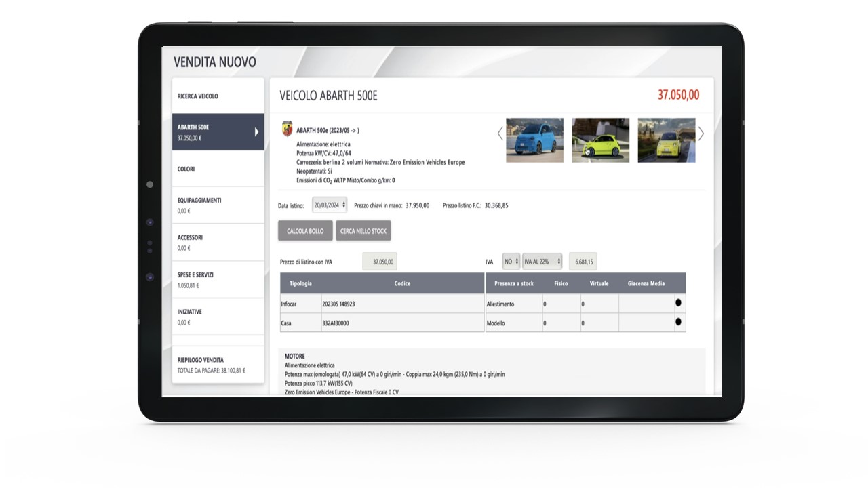This screenshot has width=868, height=488.
Task: Open the Colori sidebar section
Action: click(x=218, y=169)
